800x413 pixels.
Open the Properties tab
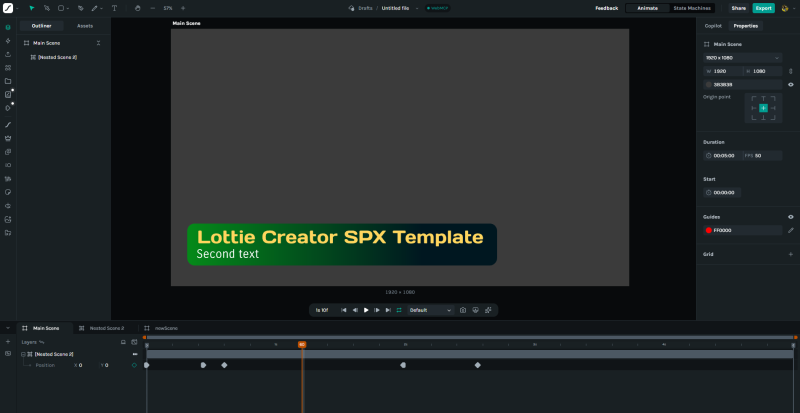(745, 26)
